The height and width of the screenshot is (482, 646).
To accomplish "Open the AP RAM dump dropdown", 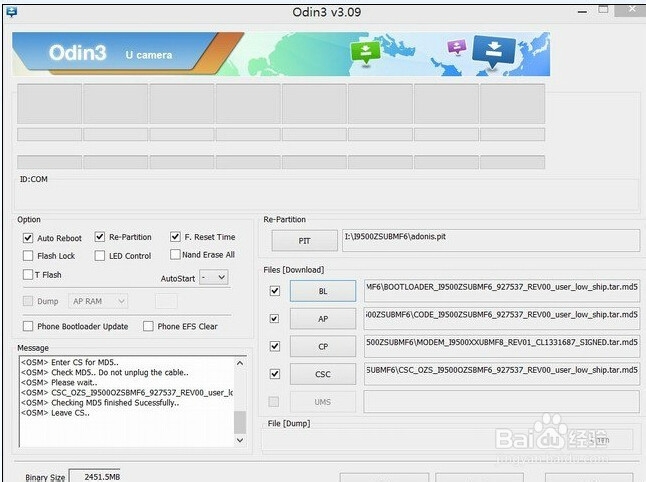I will [98, 301].
